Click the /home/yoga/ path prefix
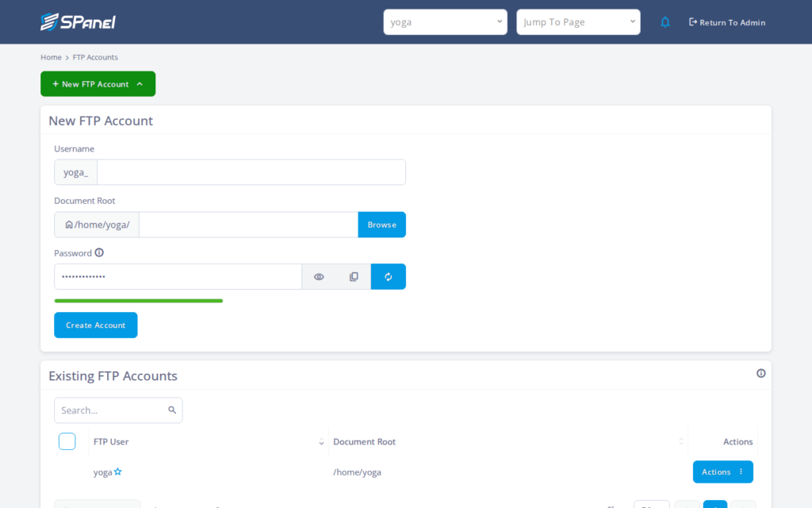 coord(97,225)
